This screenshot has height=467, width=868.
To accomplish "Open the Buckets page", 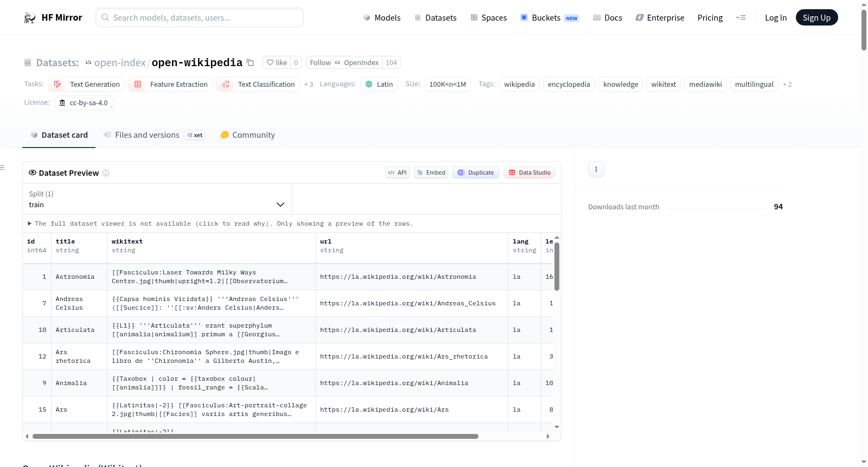I will coord(550,18).
